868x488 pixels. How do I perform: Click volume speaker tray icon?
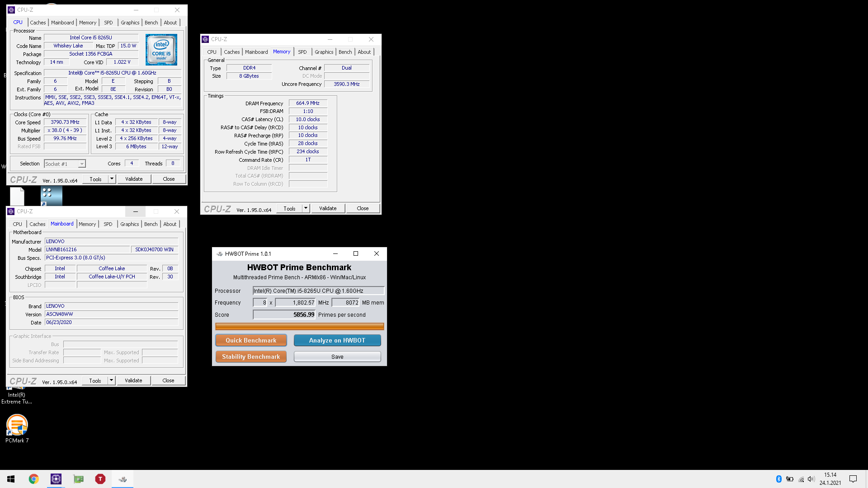tap(811, 479)
